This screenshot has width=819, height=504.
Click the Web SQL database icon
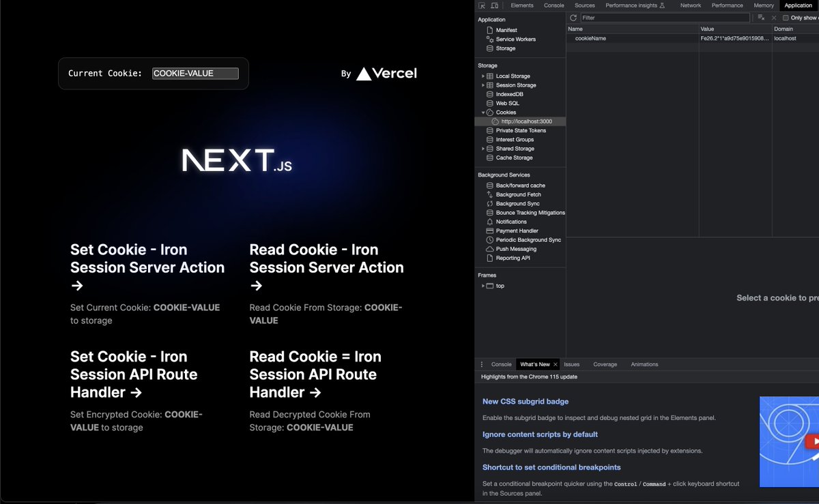(x=490, y=103)
